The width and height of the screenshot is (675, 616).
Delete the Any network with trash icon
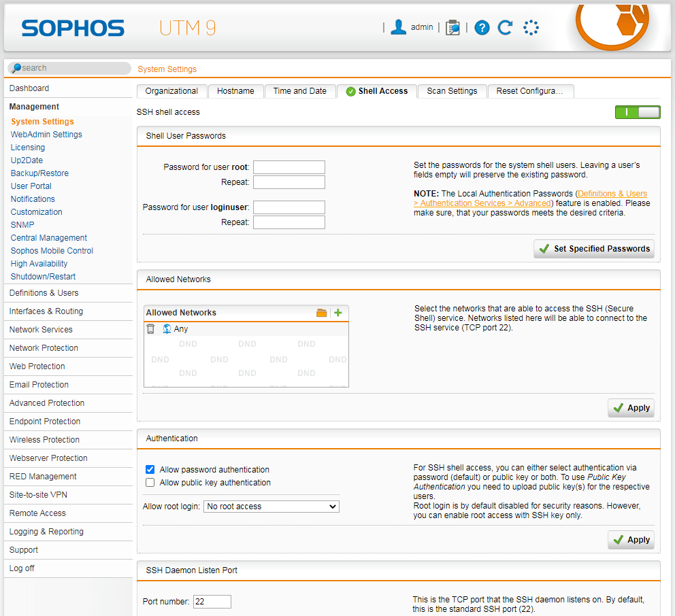coord(150,328)
